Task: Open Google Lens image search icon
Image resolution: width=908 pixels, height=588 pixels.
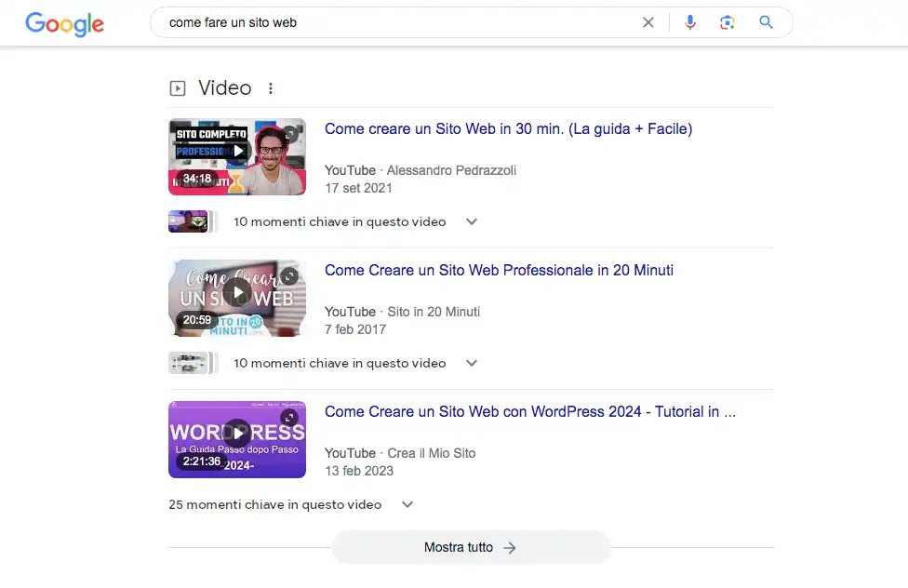Action: [x=728, y=22]
